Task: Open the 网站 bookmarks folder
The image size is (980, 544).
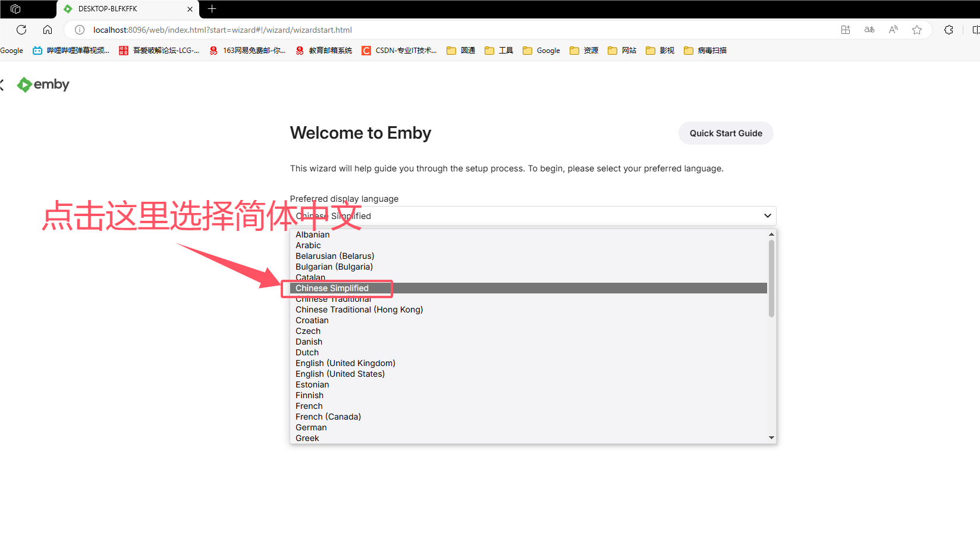Action: (621, 51)
